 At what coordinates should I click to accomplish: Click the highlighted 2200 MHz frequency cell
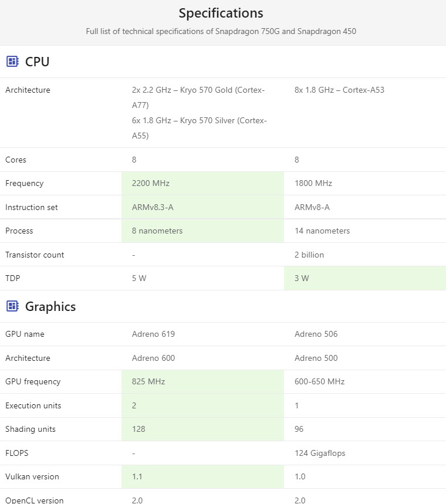click(202, 183)
